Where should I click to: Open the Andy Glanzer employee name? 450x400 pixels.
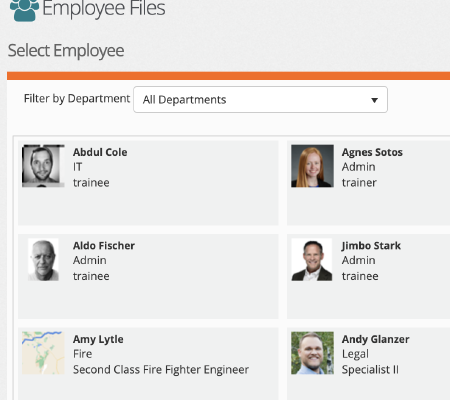(375, 339)
